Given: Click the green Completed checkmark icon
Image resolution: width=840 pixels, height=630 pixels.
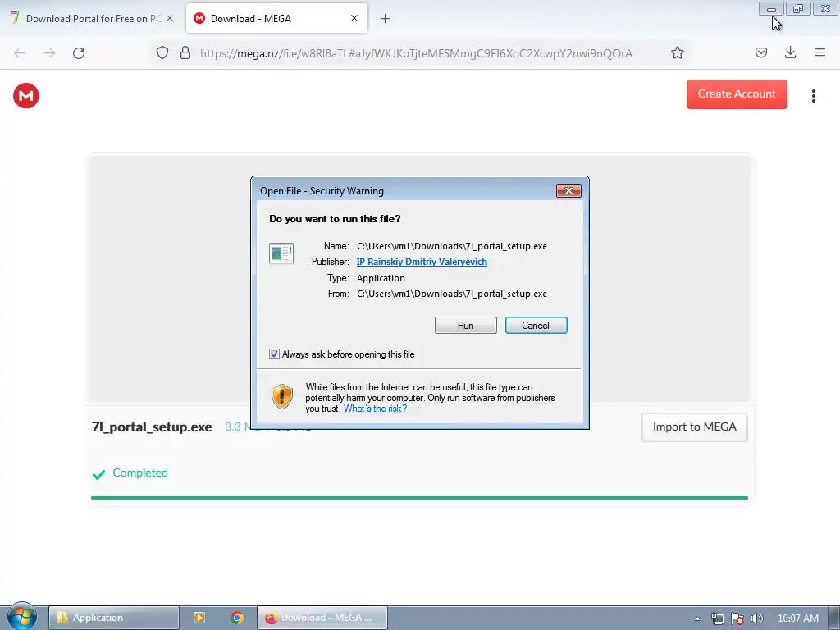Looking at the screenshot, I should pos(98,474).
